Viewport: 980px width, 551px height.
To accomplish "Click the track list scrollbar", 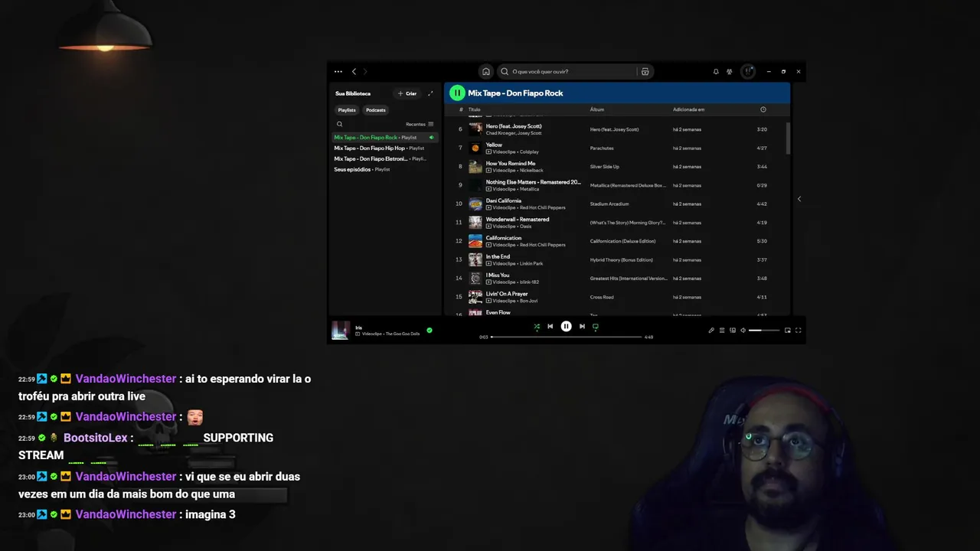I will (x=787, y=138).
